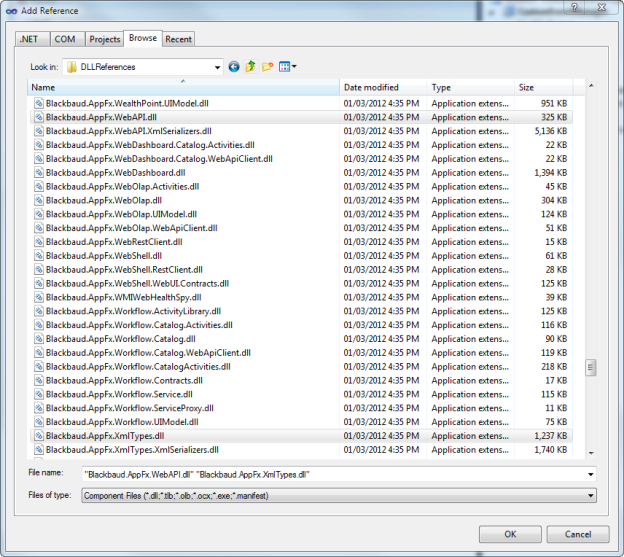Click the Back navigation icon

click(x=234, y=67)
